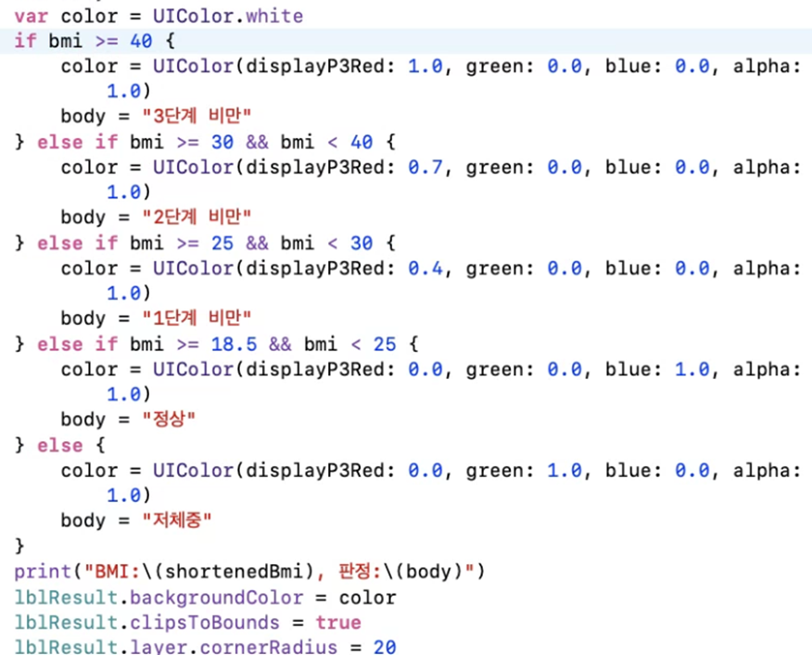812x655 pixels.
Task: Click 'shortenedBmi' inside the print string
Action: point(234,572)
